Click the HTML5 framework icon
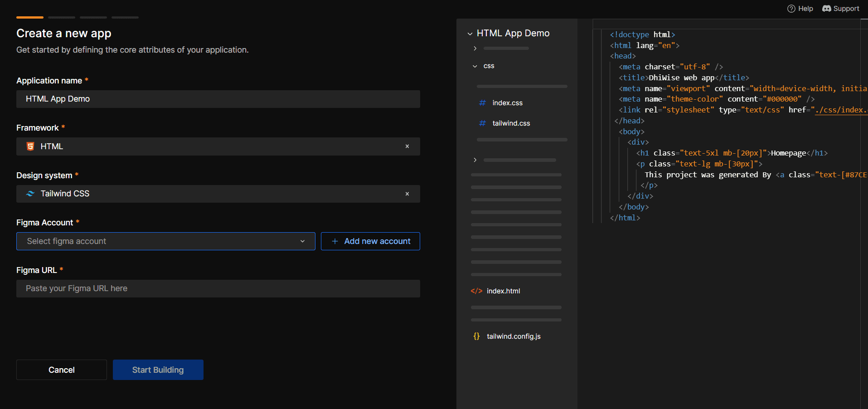 click(30, 146)
